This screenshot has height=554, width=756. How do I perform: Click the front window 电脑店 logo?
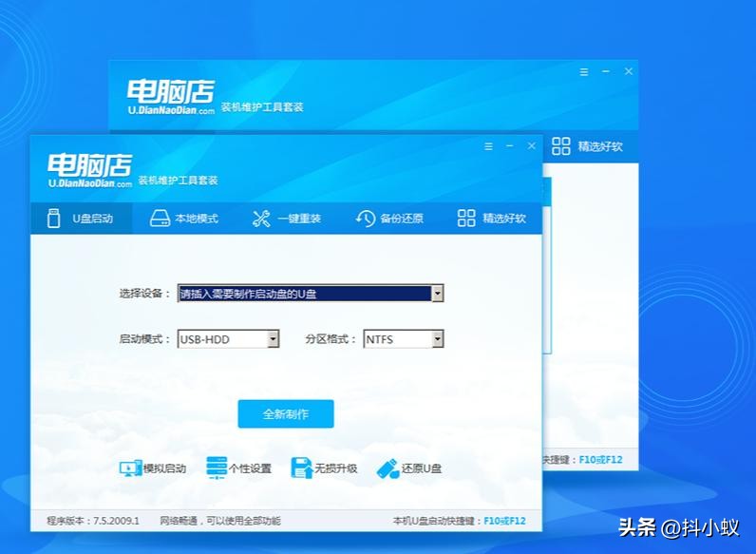pos(89,170)
